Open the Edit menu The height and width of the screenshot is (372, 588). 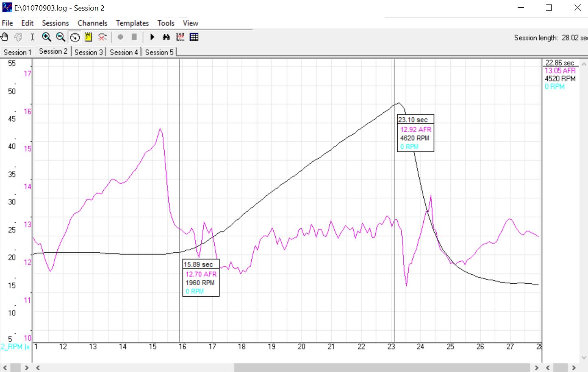tap(27, 23)
